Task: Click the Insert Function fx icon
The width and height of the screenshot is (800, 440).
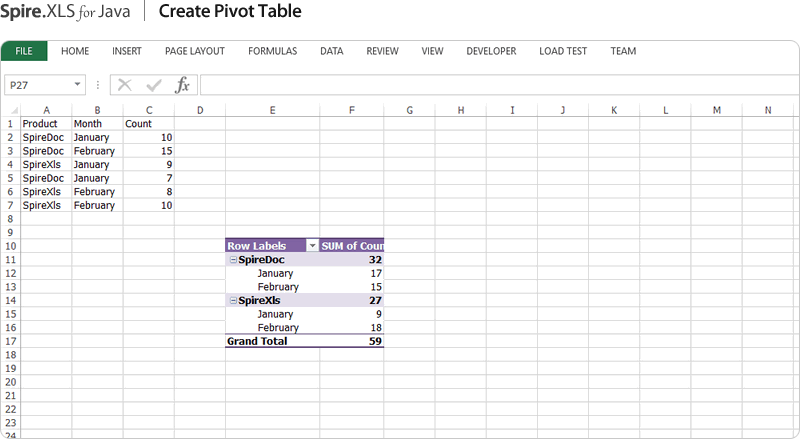Action: coord(182,85)
